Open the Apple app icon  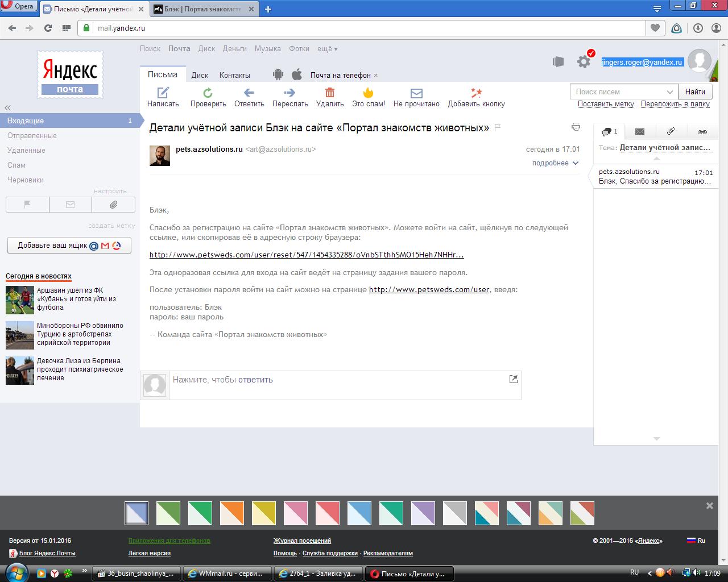[x=296, y=74]
